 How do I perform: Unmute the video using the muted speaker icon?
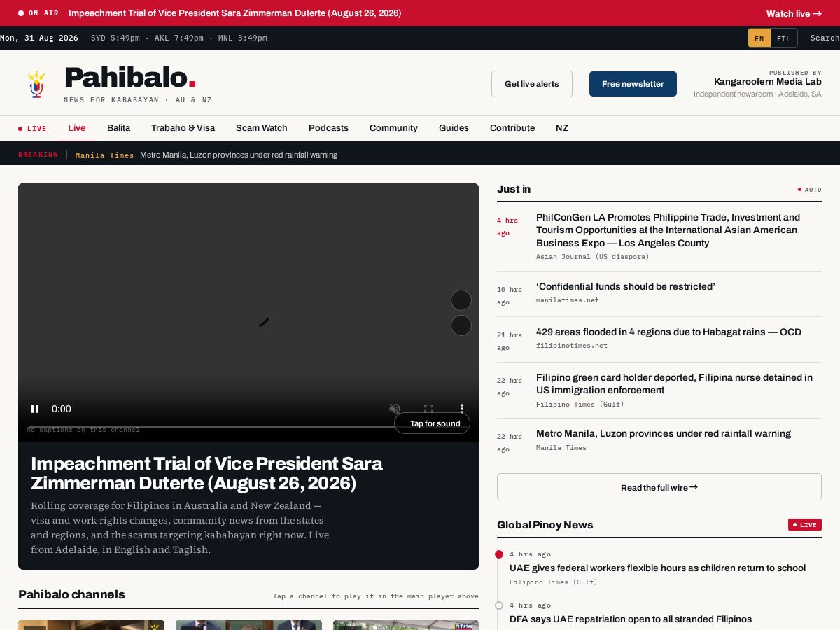(395, 409)
